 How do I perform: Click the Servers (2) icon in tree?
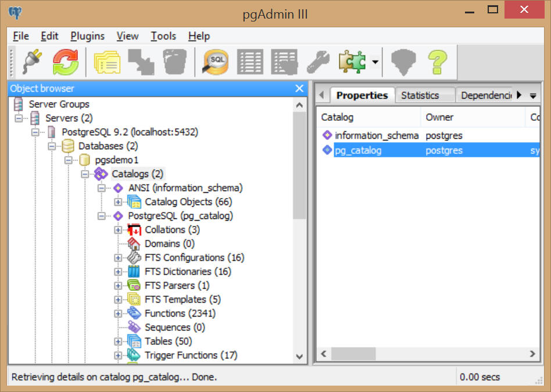(x=35, y=118)
